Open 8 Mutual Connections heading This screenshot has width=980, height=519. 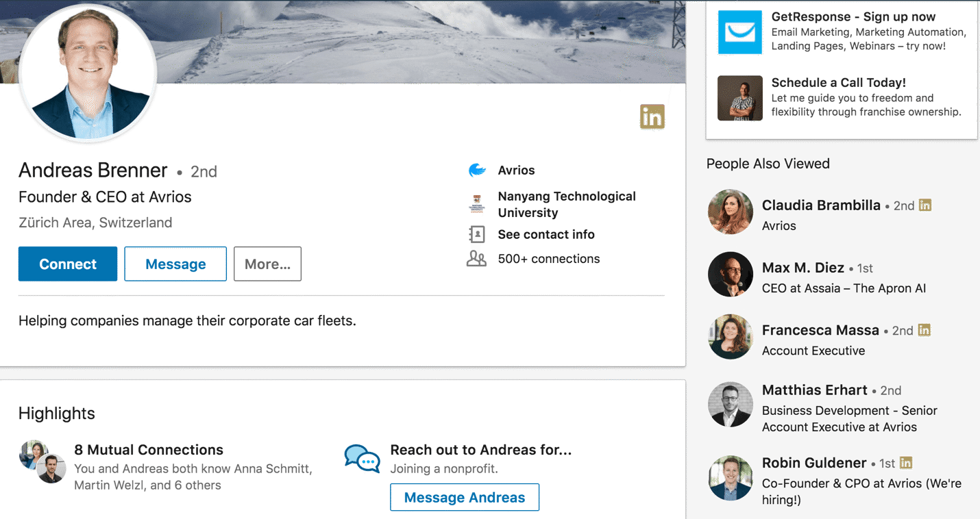pyautogui.click(x=149, y=450)
